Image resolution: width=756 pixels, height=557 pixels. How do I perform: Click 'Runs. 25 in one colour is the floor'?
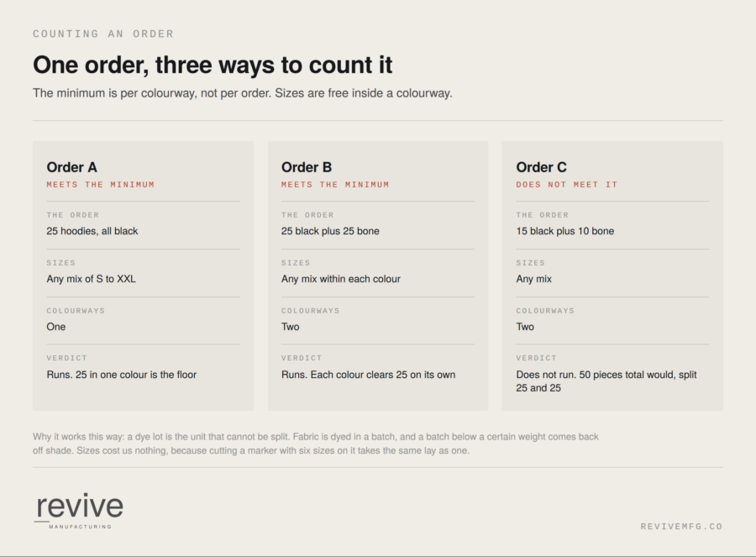122,375
